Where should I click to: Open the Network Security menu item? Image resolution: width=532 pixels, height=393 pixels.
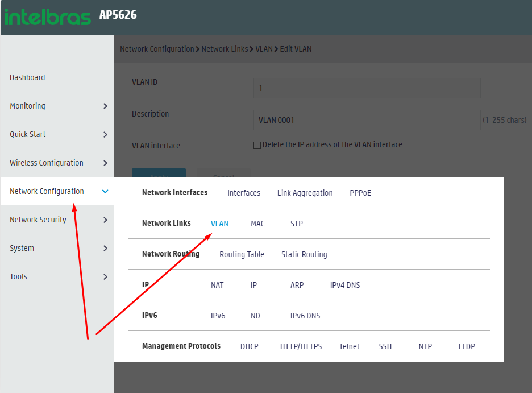coord(38,220)
